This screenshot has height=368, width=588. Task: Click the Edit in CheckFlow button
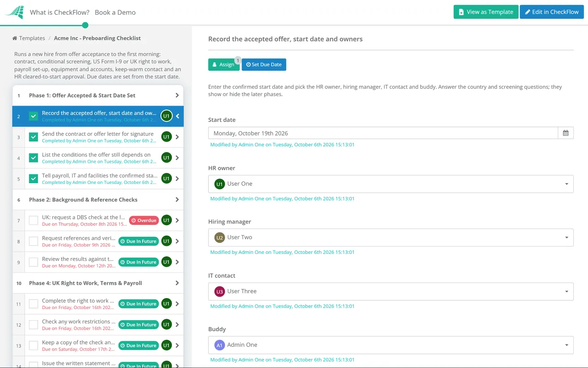[552, 12]
